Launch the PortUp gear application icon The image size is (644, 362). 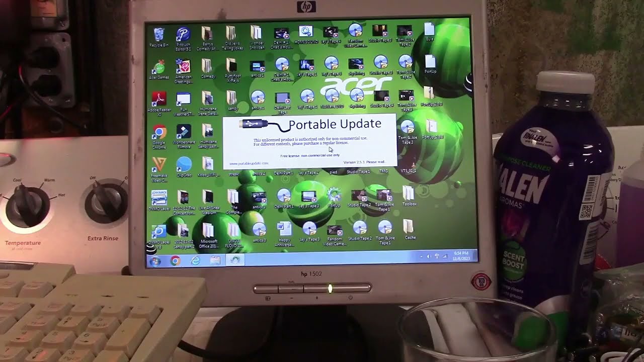(334, 197)
